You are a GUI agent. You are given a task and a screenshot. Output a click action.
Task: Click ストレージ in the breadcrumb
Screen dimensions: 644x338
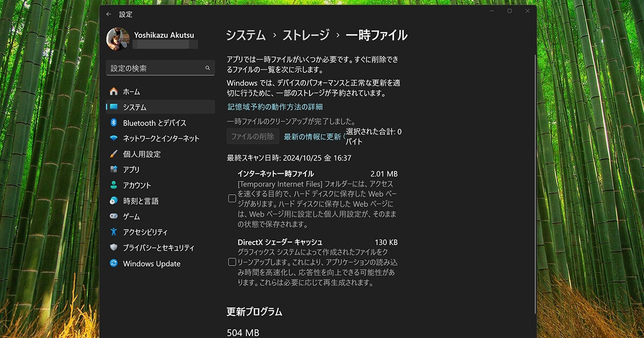[x=306, y=35]
